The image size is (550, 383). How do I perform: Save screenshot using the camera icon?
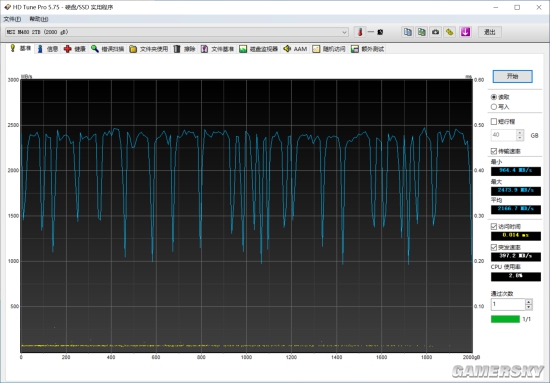(x=436, y=32)
